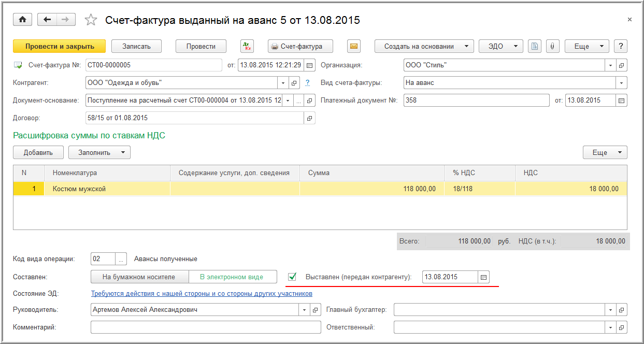Click the paperclip attachments icon

pos(552,46)
